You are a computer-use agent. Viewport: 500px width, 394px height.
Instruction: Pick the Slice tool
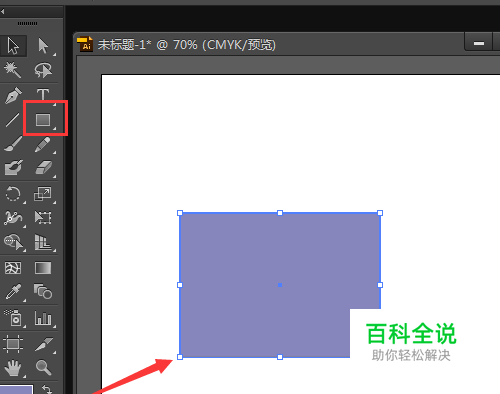(43, 344)
